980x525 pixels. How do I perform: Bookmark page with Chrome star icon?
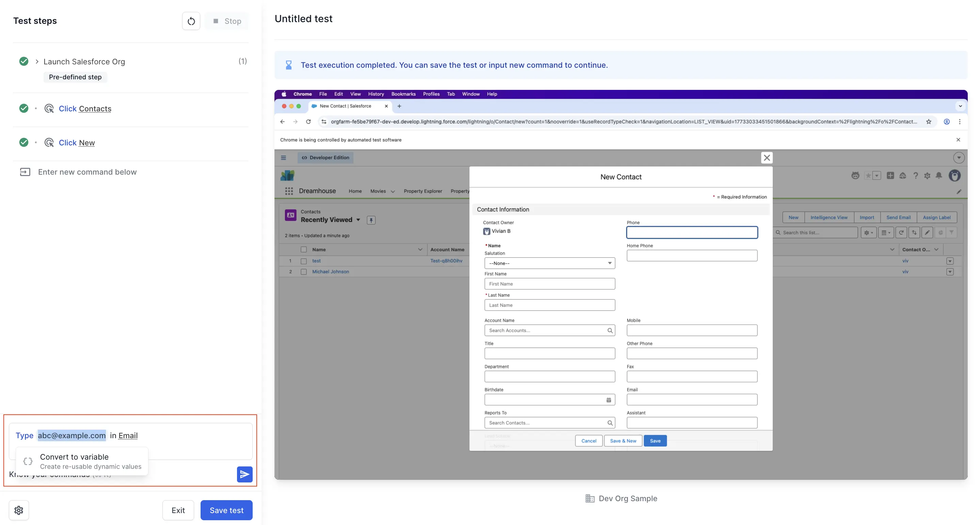pos(929,122)
